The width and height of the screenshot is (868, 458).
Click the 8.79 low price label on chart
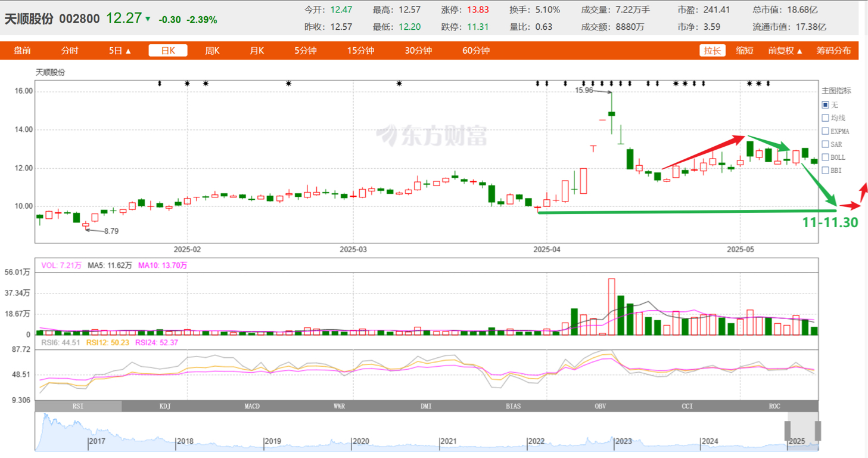click(x=111, y=231)
